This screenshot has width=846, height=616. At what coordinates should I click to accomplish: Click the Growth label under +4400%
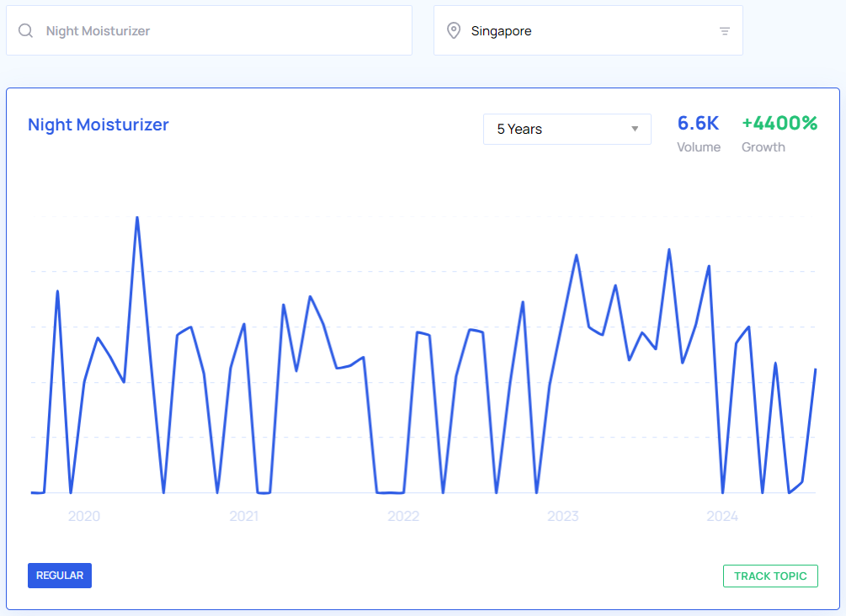(763, 147)
